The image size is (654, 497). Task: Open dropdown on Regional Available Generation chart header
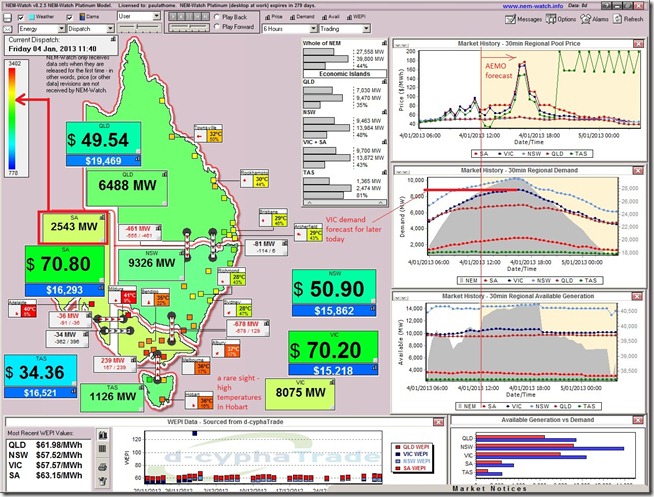(402, 296)
